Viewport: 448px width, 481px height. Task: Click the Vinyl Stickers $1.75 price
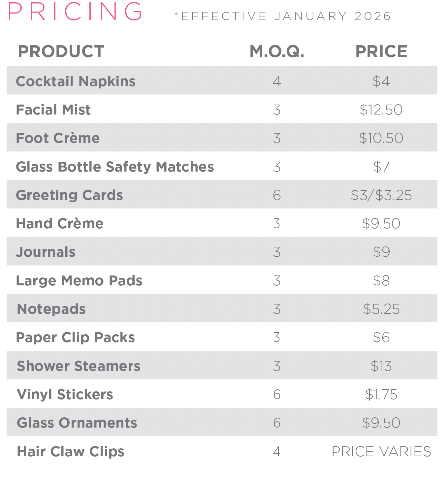(381, 395)
